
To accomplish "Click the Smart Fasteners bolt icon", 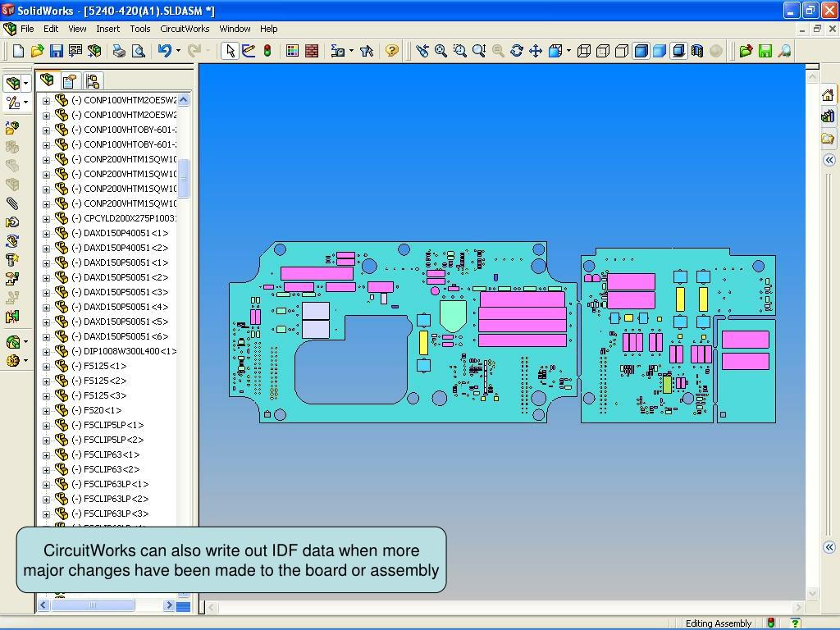I will pos(12,260).
